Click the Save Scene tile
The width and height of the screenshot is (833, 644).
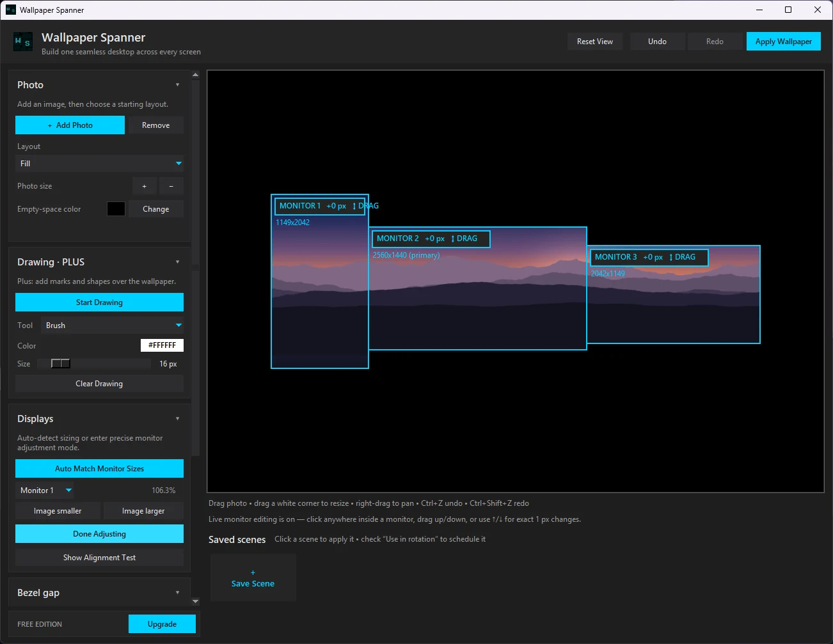[253, 578]
